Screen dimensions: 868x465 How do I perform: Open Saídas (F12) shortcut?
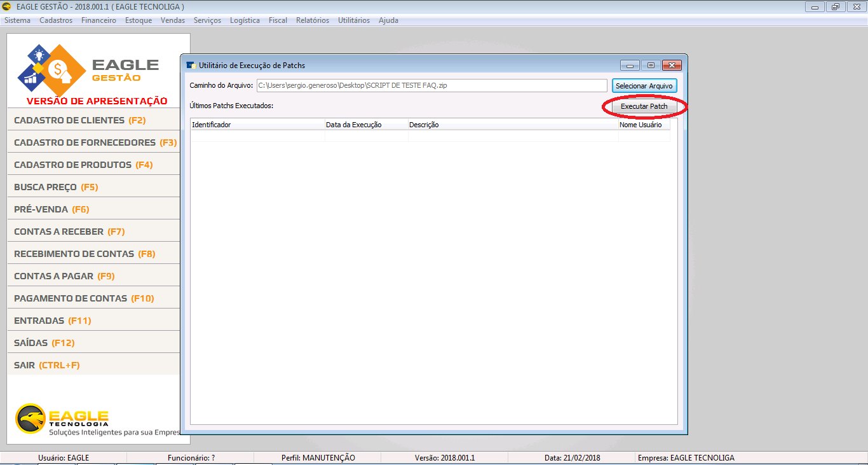point(94,343)
